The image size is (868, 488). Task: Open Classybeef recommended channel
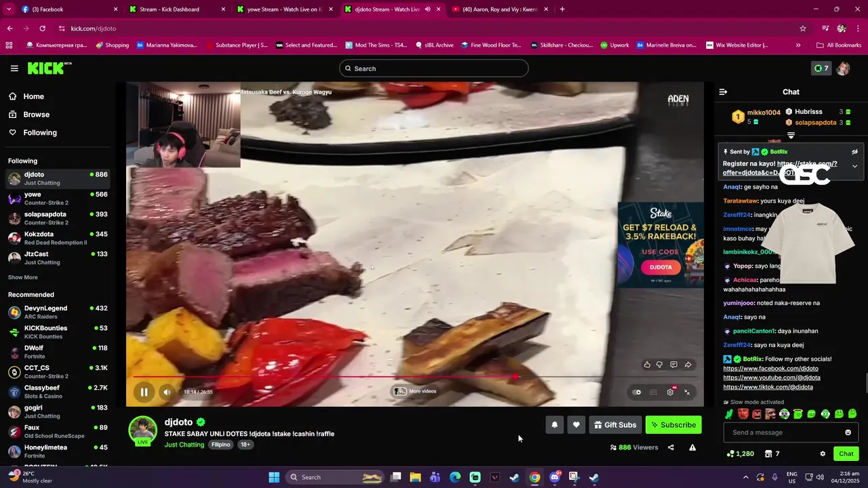[57, 391]
